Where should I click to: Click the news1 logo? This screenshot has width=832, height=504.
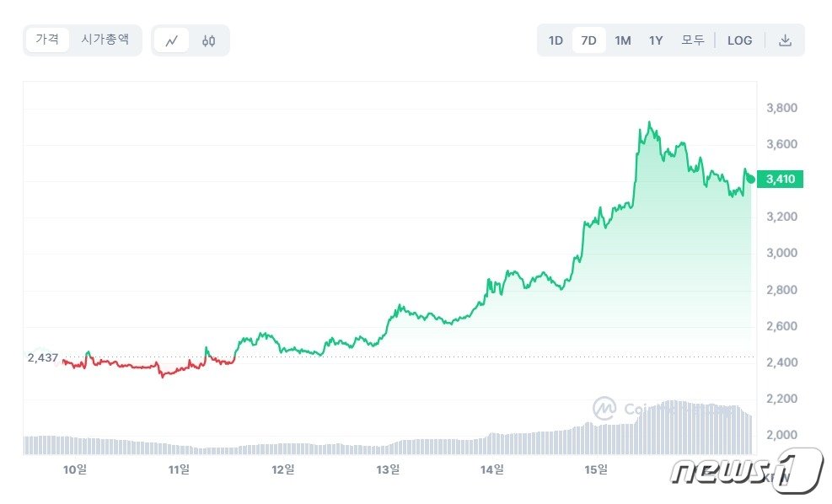point(746,470)
